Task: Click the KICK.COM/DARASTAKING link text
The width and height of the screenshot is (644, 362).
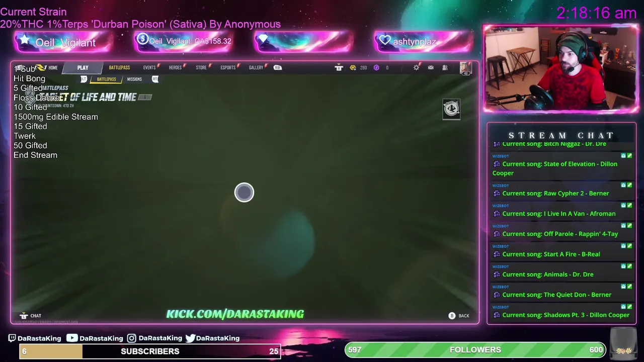Action: click(235, 314)
